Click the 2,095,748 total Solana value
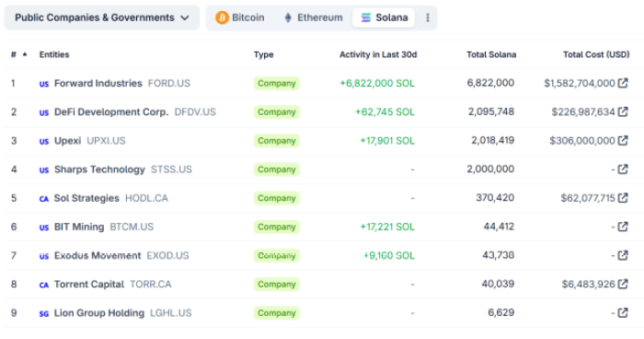Image resolution: width=644 pixels, height=339 pixels. coord(491,111)
